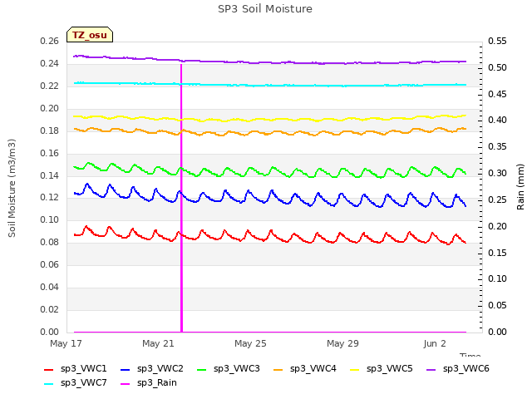Click the magenta sp3_Rain legend swatch
Screen dimensions: 532x399
[126, 384]
